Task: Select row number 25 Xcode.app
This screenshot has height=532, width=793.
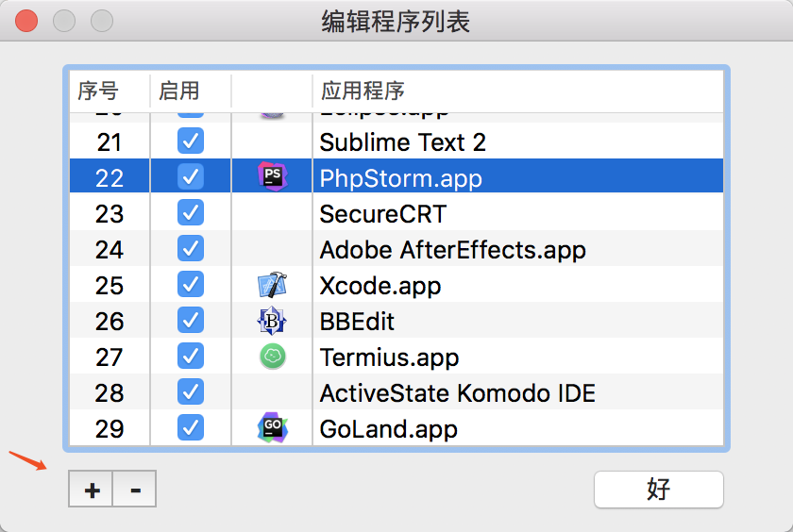Action: click(x=396, y=285)
